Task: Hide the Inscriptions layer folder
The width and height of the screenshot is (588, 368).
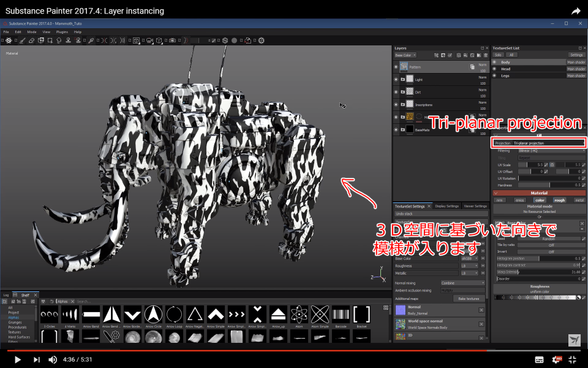Action: pyautogui.click(x=396, y=104)
